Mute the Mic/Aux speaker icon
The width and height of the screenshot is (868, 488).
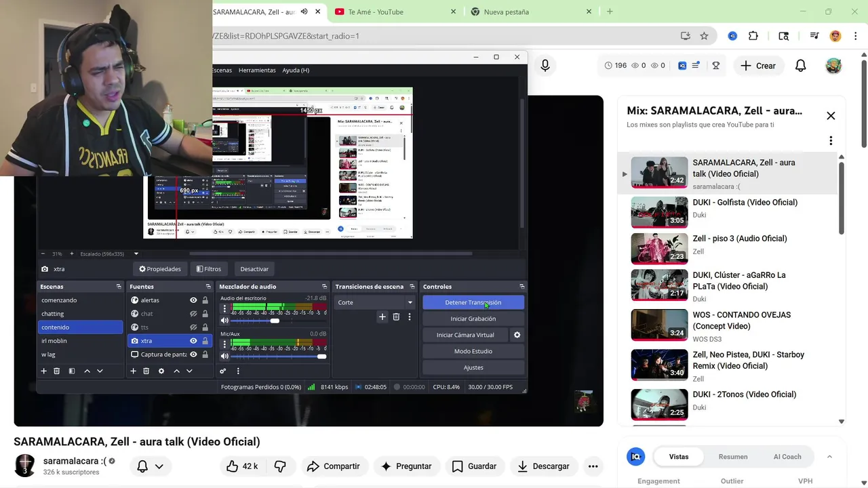[x=224, y=357]
